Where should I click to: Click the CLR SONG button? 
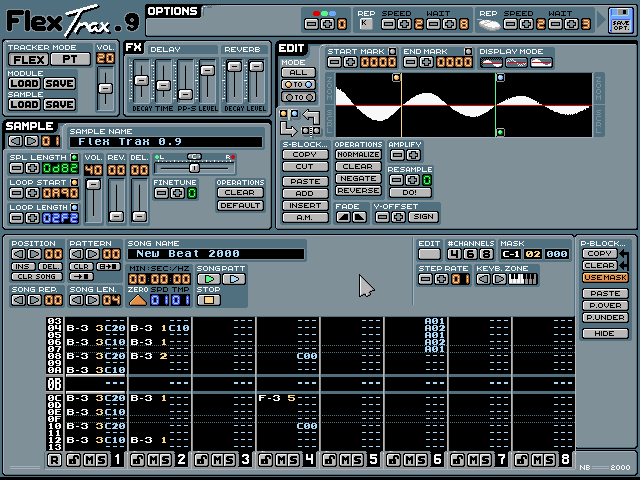coord(37,277)
